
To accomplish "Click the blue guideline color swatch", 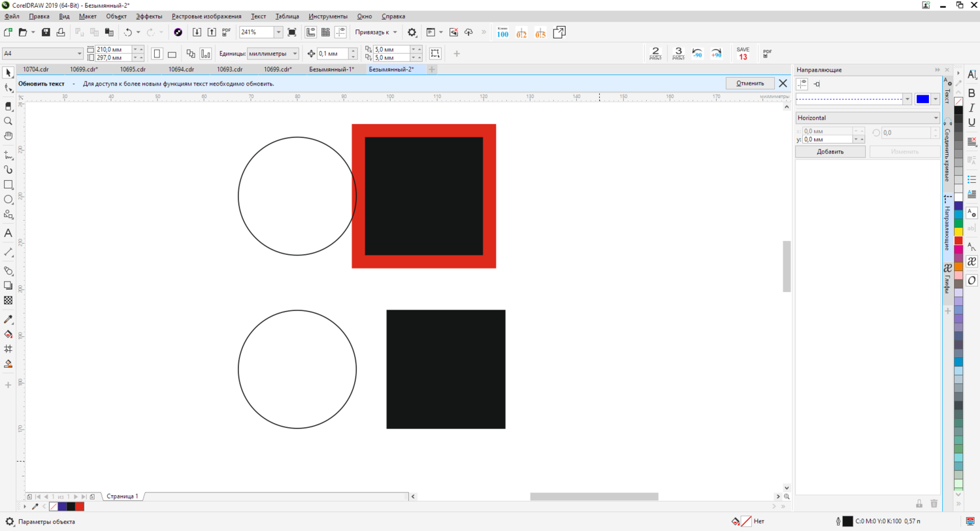I will click(x=923, y=99).
